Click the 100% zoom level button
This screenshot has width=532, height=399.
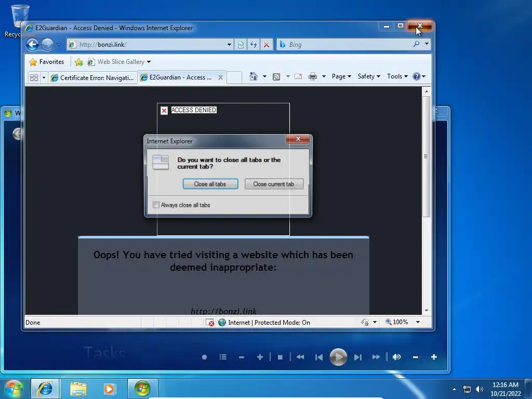396,322
